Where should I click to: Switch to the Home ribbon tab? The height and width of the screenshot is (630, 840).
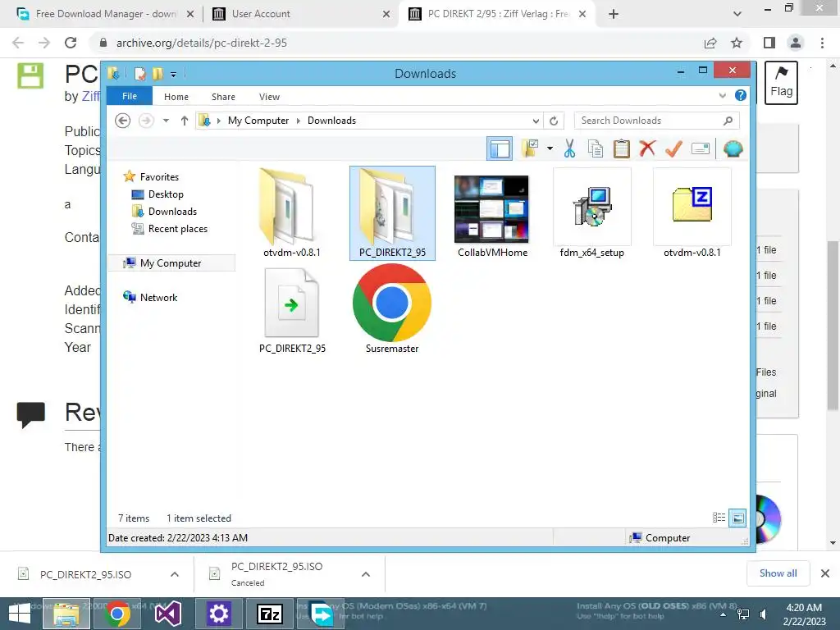176,97
